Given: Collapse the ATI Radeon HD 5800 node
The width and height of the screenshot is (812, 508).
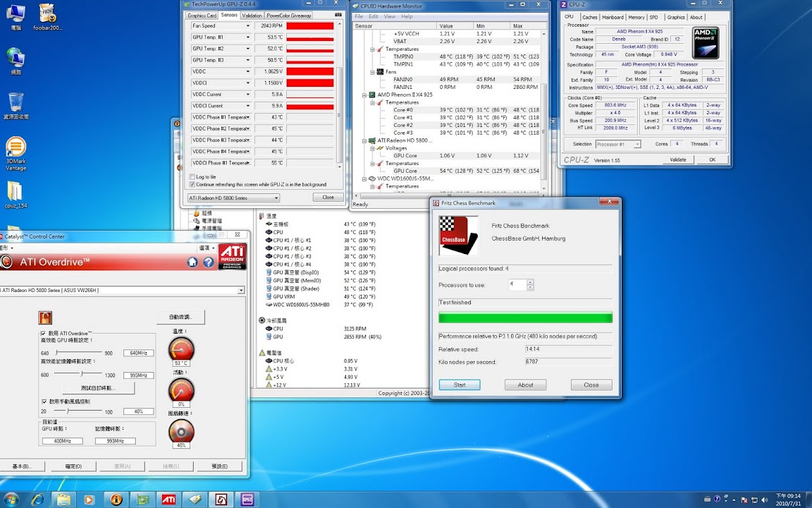Looking at the screenshot, I should [x=364, y=140].
